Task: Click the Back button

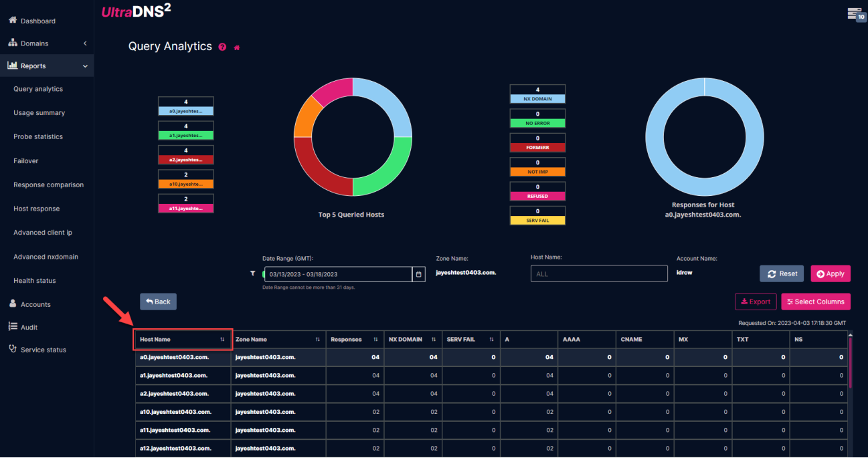Action: click(158, 302)
